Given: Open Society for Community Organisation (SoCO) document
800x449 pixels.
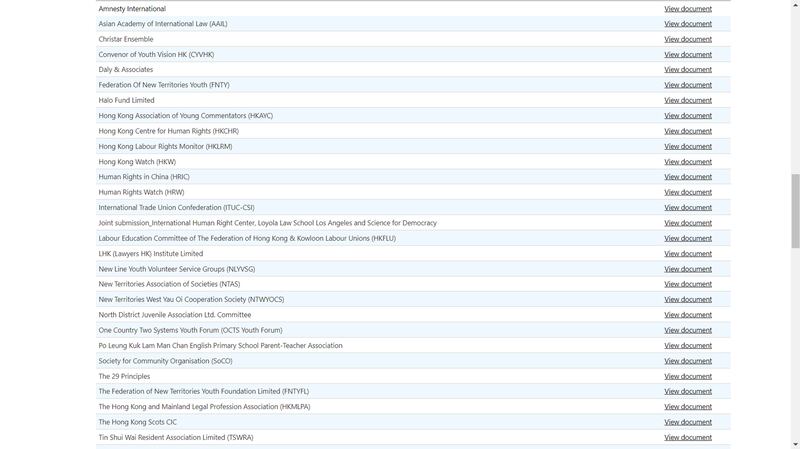Looking at the screenshot, I should coord(688,361).
